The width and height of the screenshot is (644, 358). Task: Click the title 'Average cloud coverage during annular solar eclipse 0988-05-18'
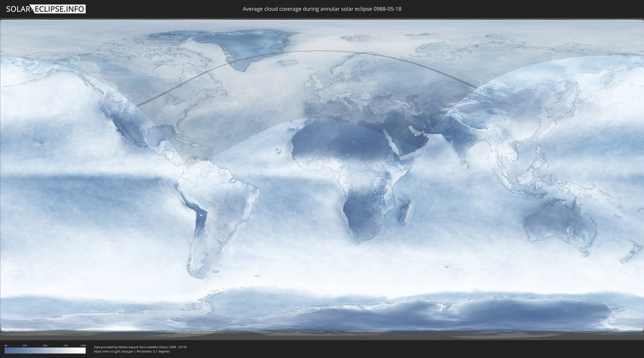(322, 9)
